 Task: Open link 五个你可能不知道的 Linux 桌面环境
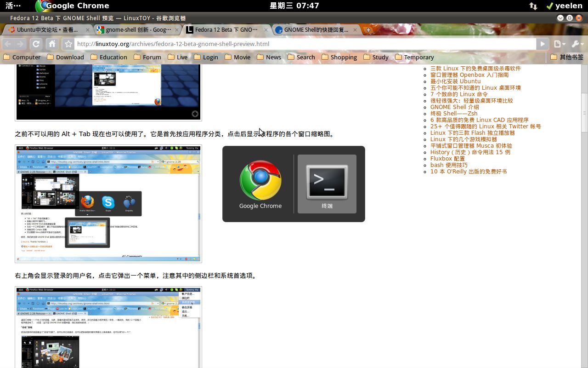click(475, 87)
